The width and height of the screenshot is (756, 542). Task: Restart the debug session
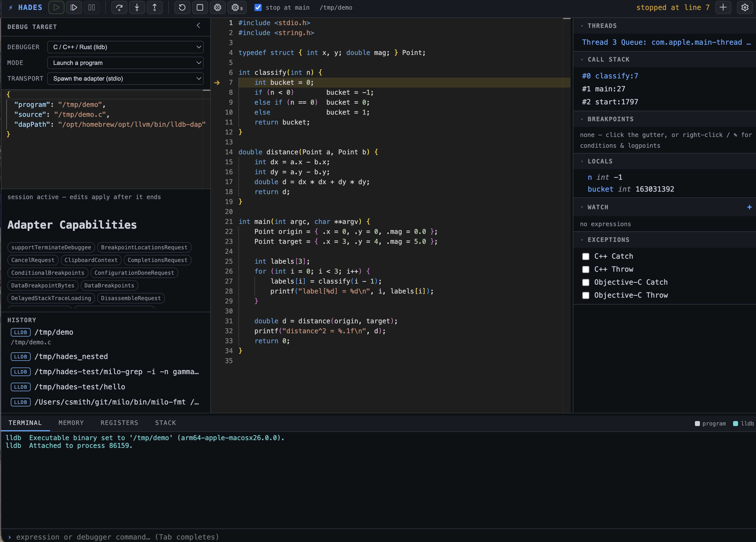click(x=182, y=7)
